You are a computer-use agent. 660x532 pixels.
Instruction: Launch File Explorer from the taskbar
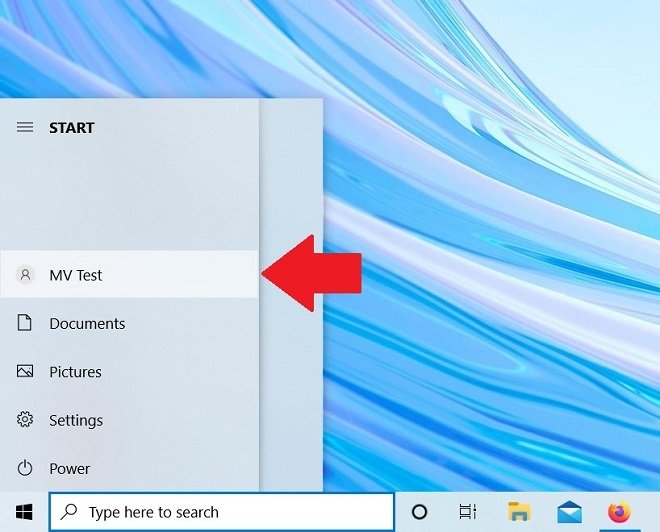pyautogui.click(x=519, y=512)
